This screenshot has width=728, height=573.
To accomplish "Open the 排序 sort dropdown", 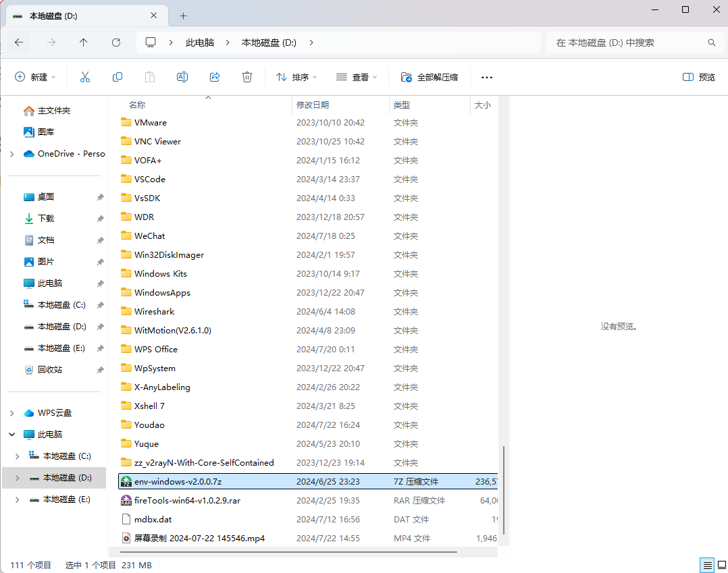I will pos(296,77).
